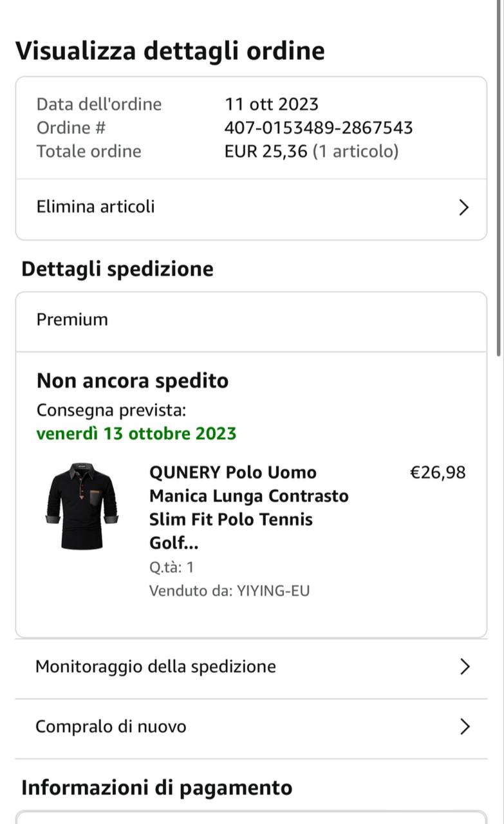Open Monitoraggio della spedizione
This screenshot has height=824, width=504.
(x=156, y=667)
